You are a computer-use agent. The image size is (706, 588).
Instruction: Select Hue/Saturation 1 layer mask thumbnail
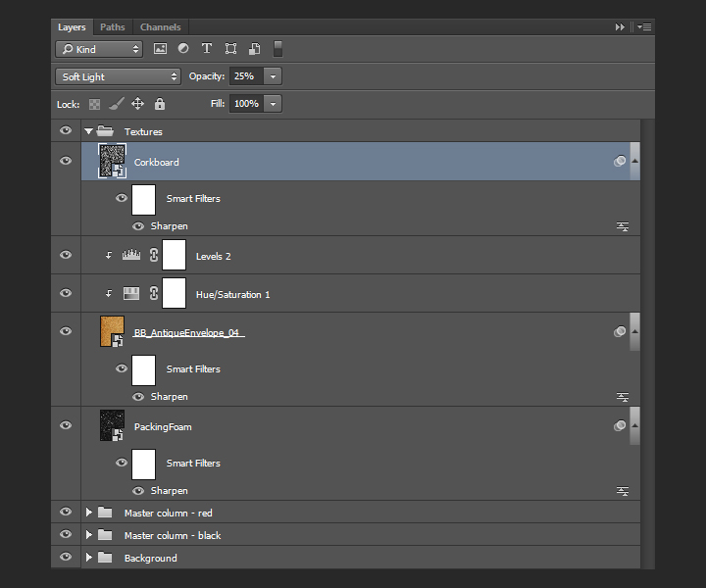(174, 293)
